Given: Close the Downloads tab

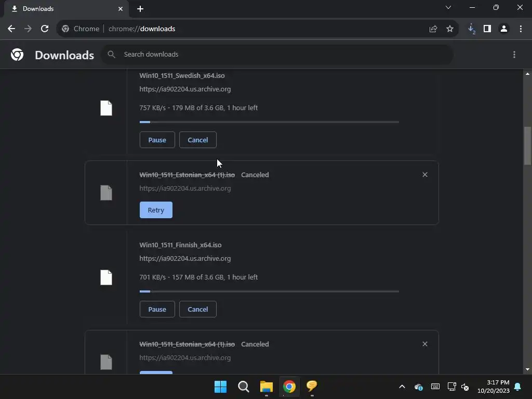Looking at the screenshot, I should (121, 9).
